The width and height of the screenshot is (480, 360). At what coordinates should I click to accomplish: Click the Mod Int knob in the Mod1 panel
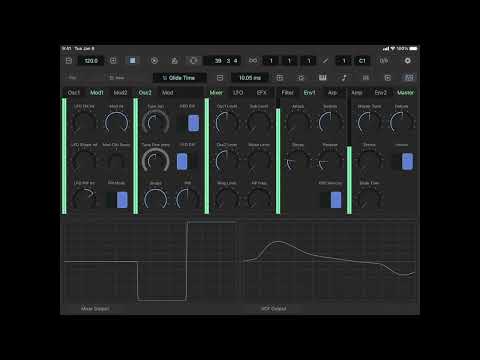[x=116, y=122]
